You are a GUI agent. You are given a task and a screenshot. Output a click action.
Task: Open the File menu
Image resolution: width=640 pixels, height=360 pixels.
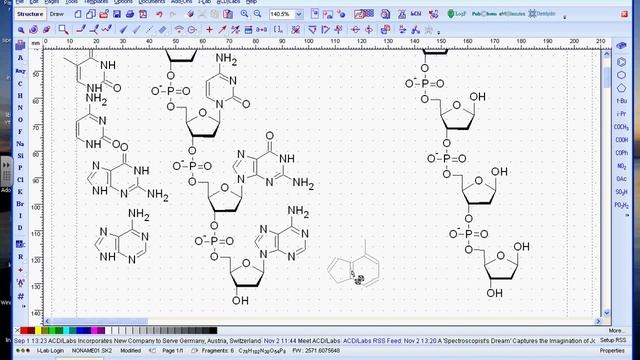tap(19, 2)
